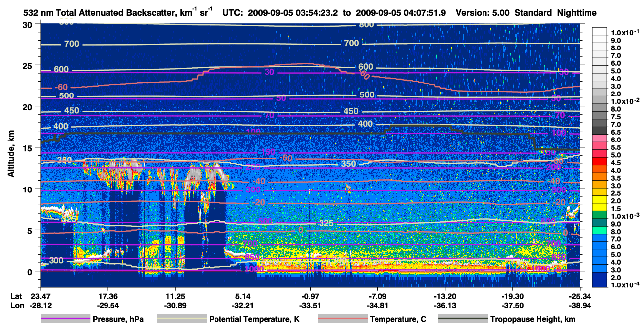Click latitude value -0.97

point(310,296)
